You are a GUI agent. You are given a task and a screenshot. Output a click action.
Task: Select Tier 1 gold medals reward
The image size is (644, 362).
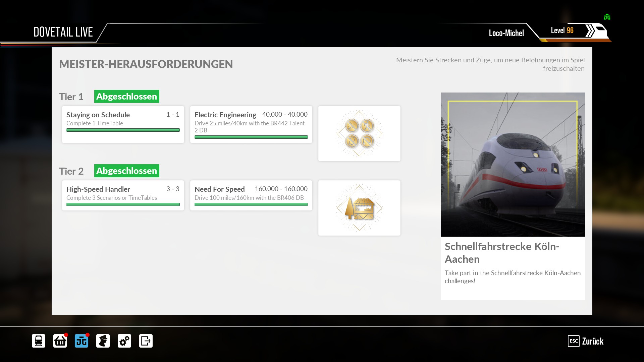click(x=359, y=133)
